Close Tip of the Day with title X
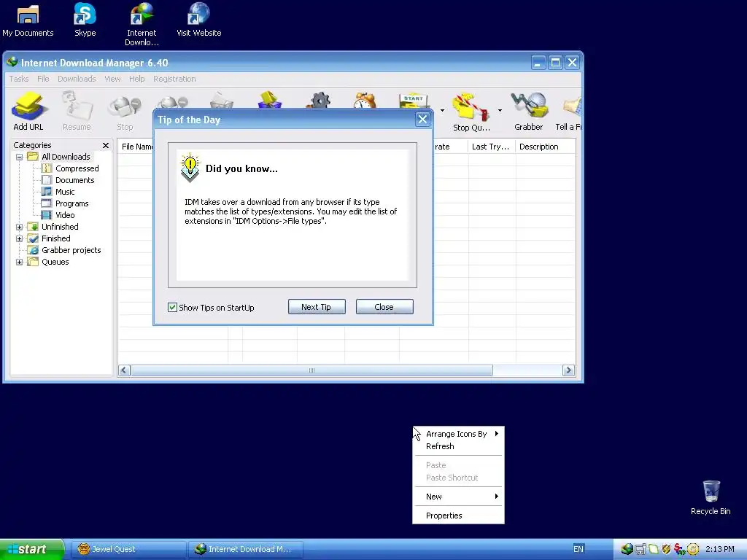 (x=422, y=119)
